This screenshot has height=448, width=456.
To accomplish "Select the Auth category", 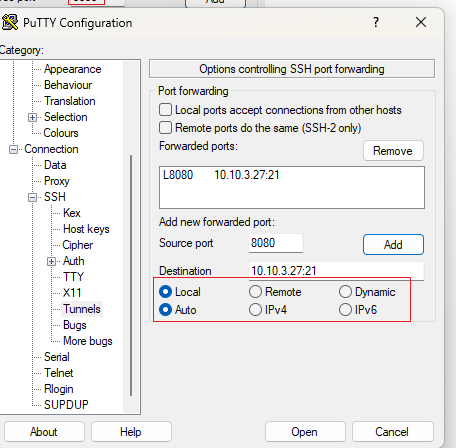I will pos(74,261).
